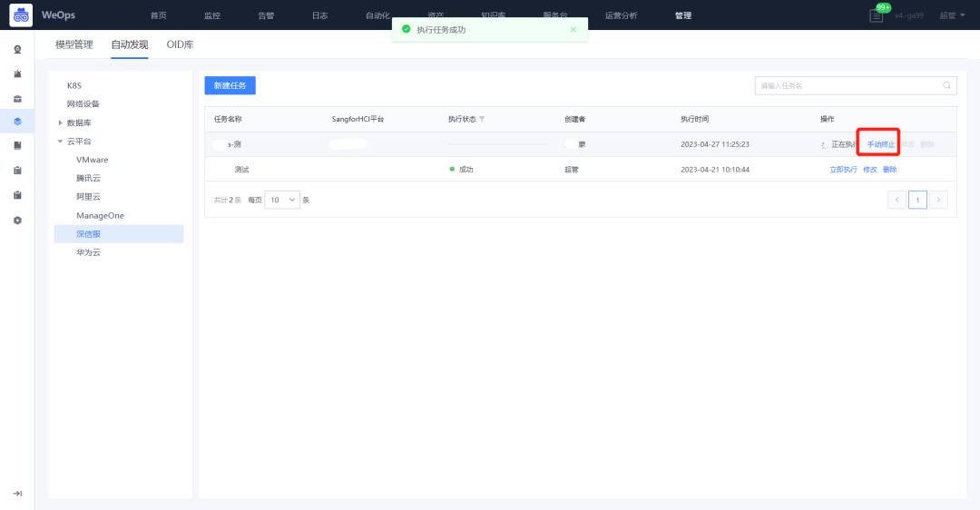Click the 正在执行 status text
Viewport: 980px width, 510px height.
tap(844, 144)
